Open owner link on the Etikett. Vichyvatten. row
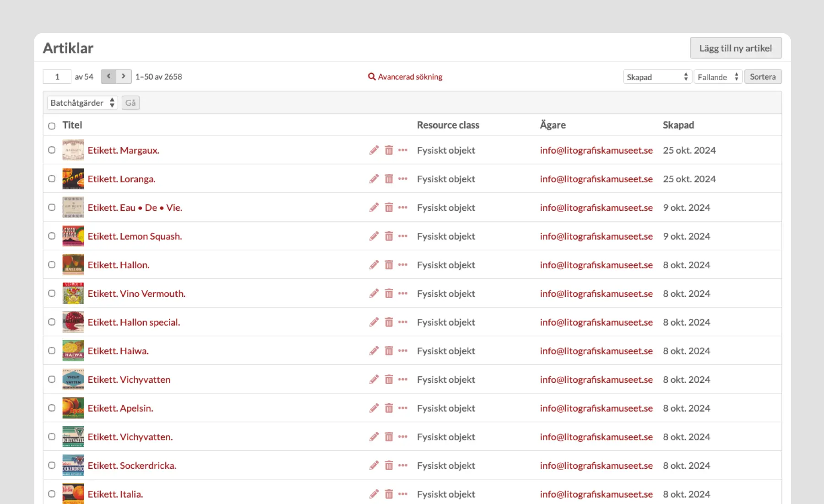The height and width of the screenshot is (504, 824). point(596,437)
